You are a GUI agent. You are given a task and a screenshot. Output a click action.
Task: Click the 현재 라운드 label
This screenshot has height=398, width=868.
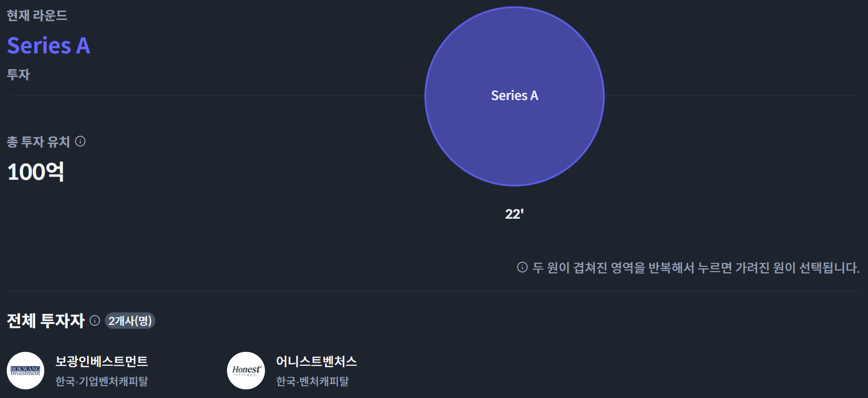37,16
